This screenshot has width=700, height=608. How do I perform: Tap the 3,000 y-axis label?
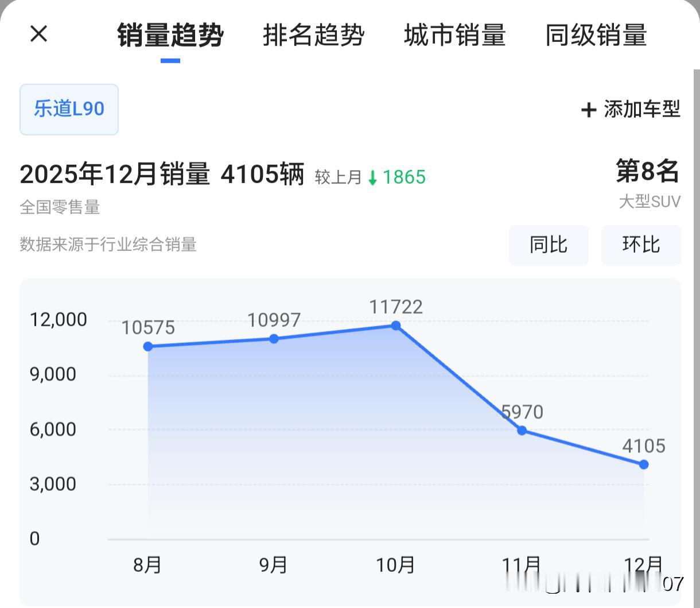click(53, 483)
